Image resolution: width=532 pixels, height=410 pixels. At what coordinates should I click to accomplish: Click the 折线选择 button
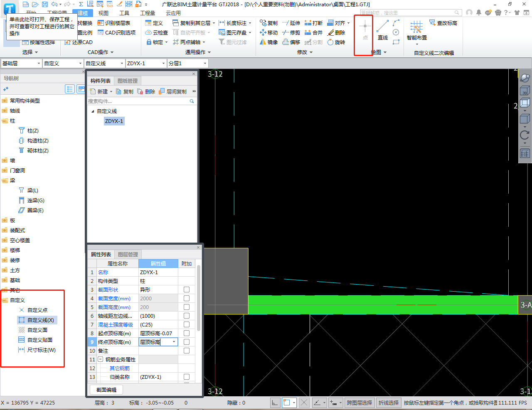(389, 403)
